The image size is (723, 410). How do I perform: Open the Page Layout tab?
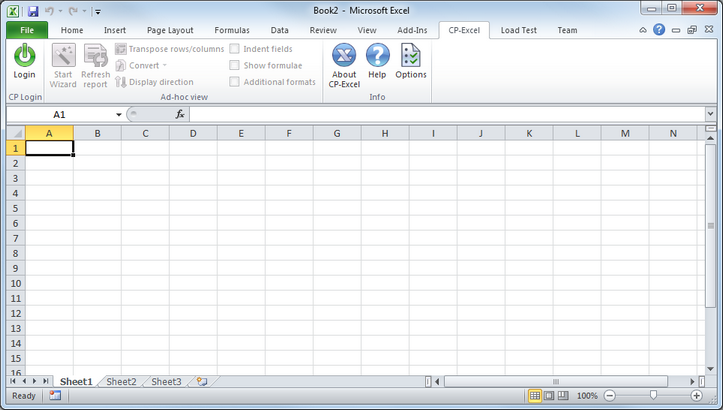170,30
